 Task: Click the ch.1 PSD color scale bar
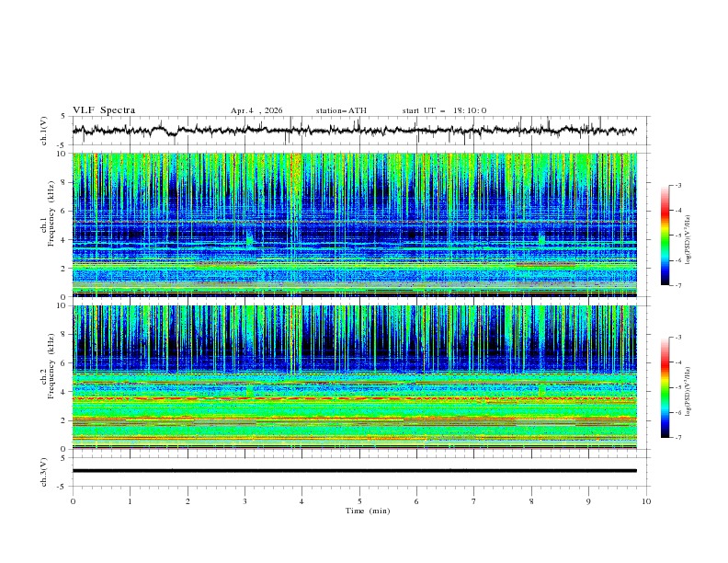pos(665,236)
